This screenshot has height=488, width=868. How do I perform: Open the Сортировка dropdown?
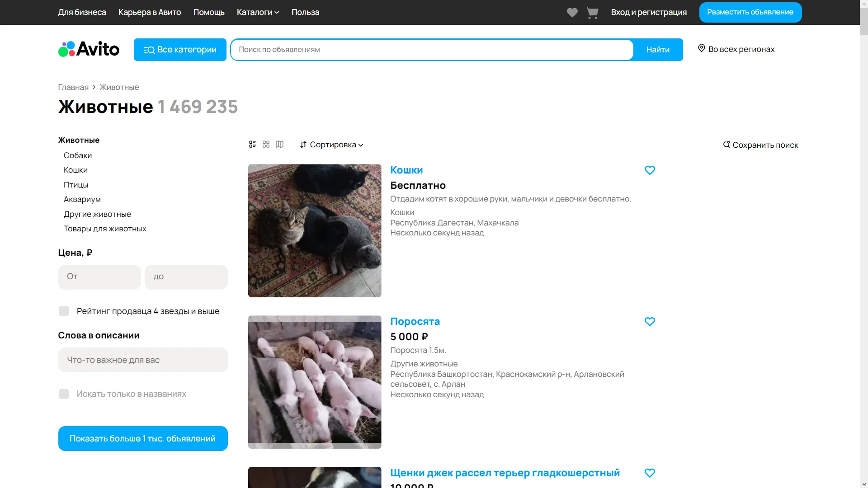(x=332, y=145)
